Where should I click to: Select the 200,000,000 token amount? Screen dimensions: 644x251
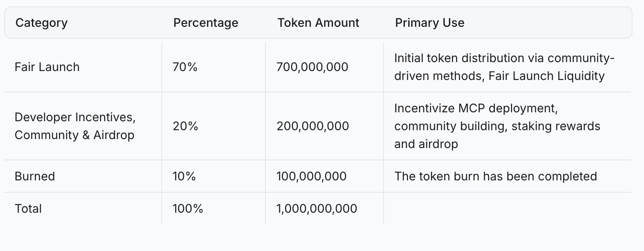click(312, 126)
